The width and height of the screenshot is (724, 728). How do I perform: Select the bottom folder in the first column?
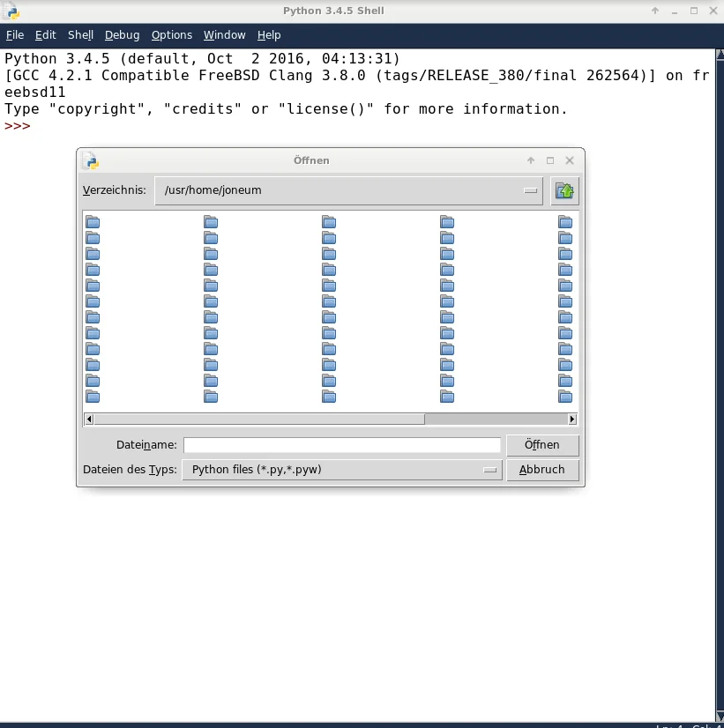click(93, 397)
